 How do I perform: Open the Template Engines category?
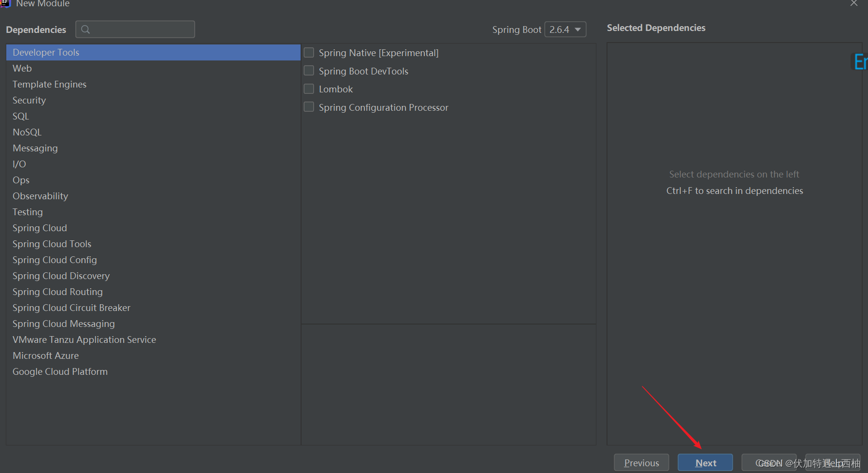click(x=153, y=84)
